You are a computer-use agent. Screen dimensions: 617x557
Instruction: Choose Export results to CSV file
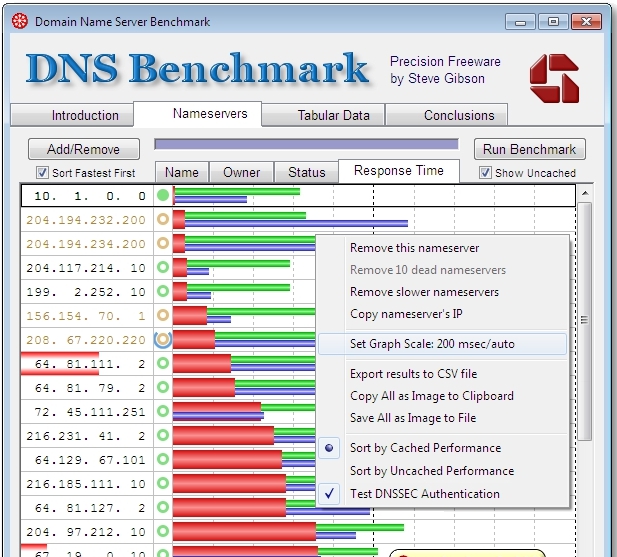point(443,374)
